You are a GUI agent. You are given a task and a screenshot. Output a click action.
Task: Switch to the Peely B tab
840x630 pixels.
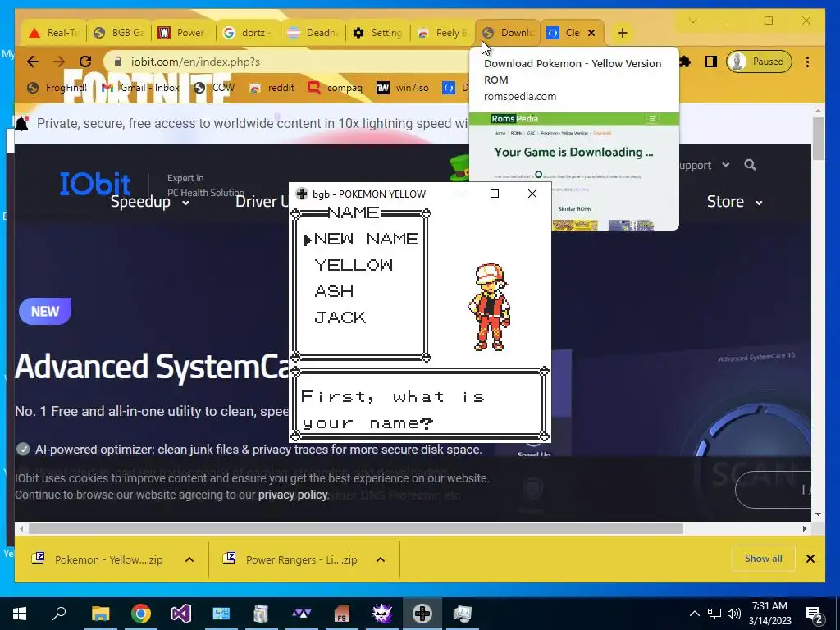(443, 33)
